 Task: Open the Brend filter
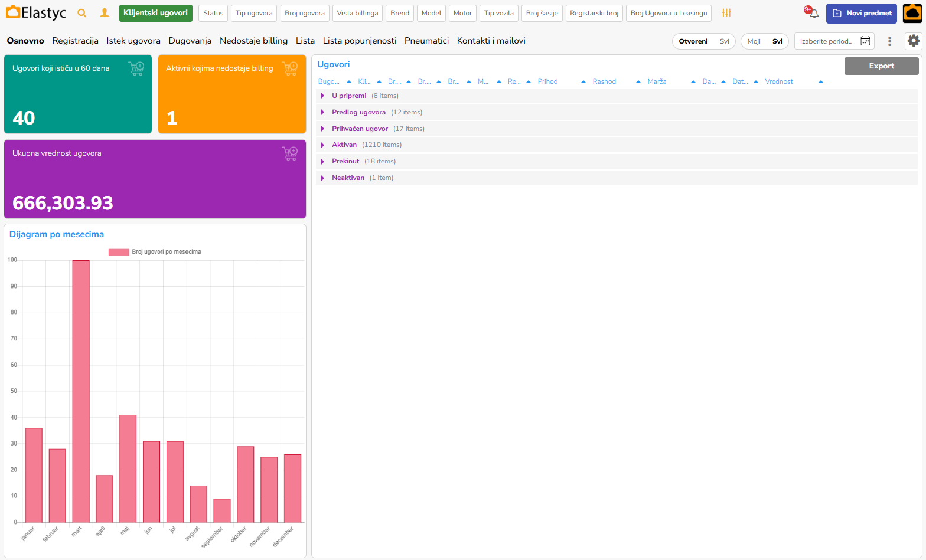(x=400, y=13)
